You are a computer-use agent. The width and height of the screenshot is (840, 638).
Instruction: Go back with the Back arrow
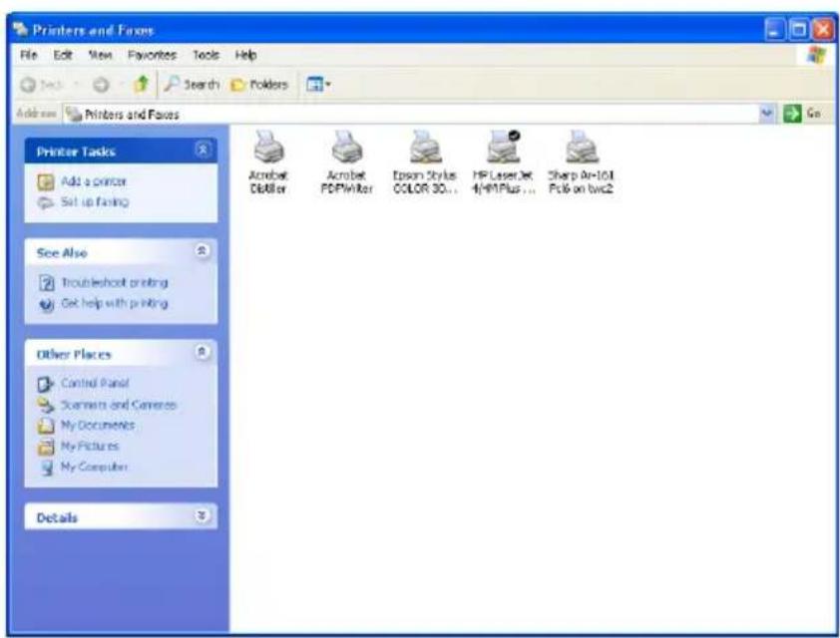(x=42, y=85)
